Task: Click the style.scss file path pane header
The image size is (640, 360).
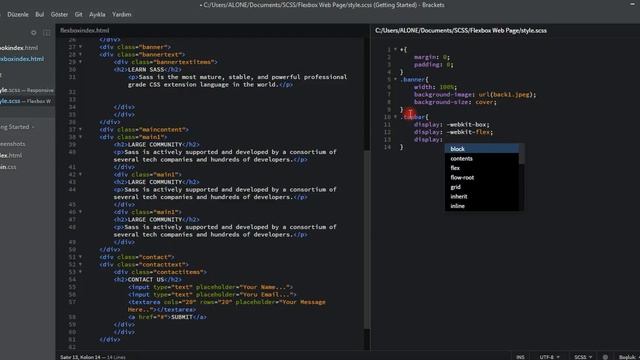Action: (461, 30)
